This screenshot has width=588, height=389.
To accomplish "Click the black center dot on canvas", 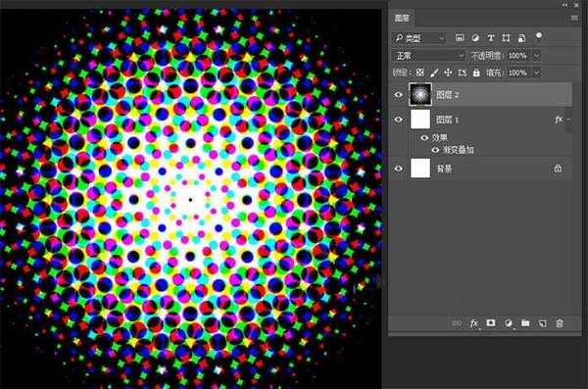I will [x=190, y=200].
